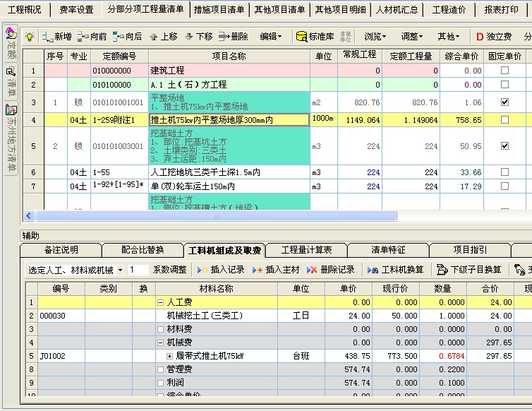This screenshot has width=532, height=411.
Task: Click the red quantity value 0.6784
Action: pos(452,356)
